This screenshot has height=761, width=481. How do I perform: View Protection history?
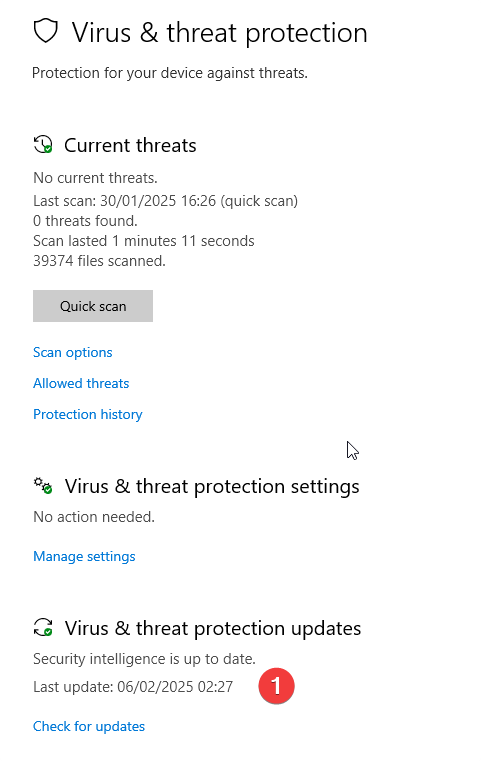[x=88, y=414]
